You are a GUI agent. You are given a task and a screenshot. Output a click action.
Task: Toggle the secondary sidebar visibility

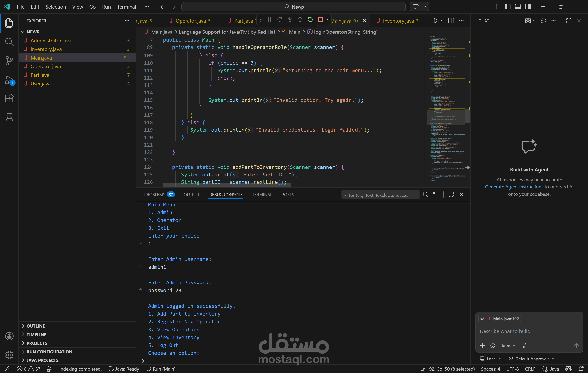click(528, 7)
